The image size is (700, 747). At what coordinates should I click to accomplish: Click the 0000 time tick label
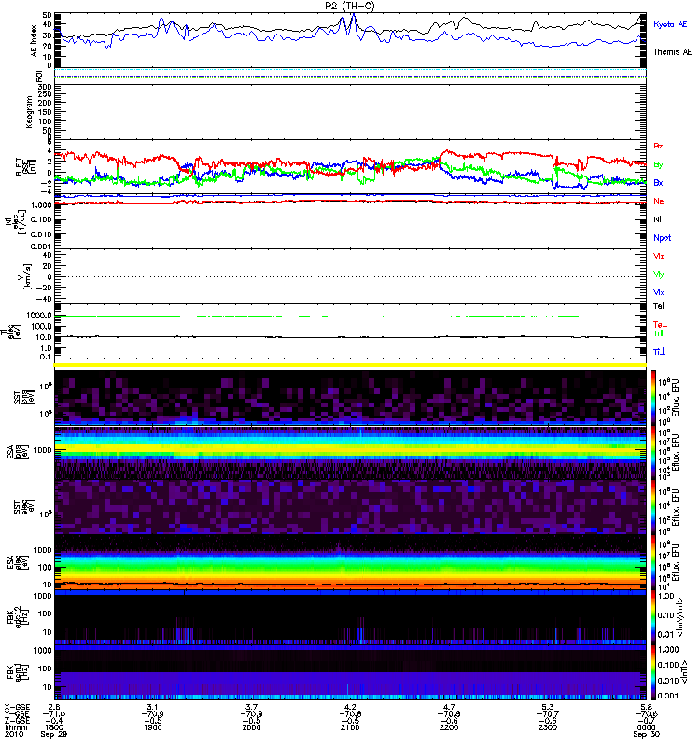(646, 727)
